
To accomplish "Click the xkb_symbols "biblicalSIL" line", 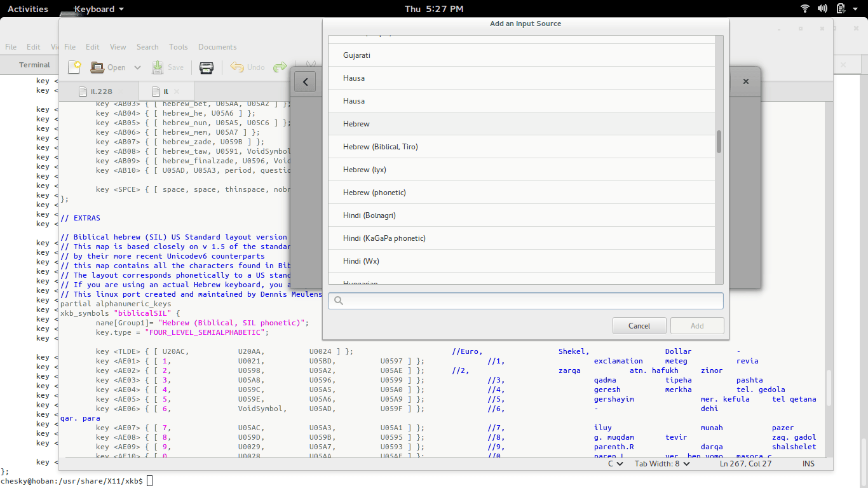I will coord(121,313).
